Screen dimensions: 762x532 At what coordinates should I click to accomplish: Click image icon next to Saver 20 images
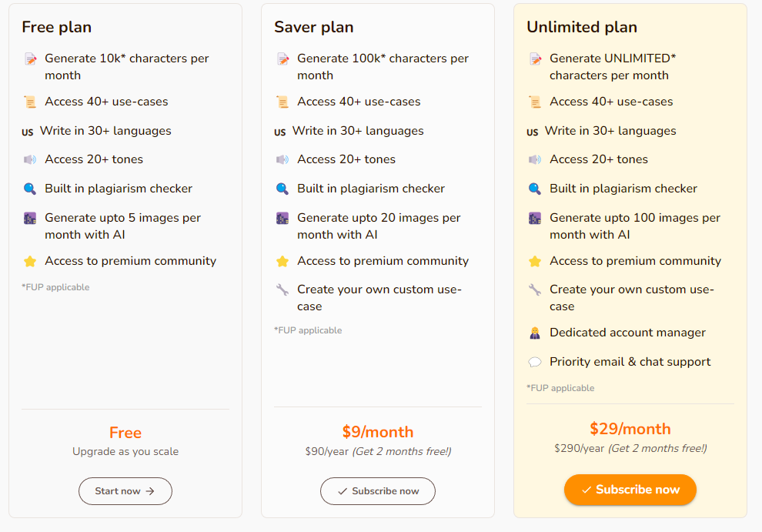pyautogui.click(x=282, y=219)
